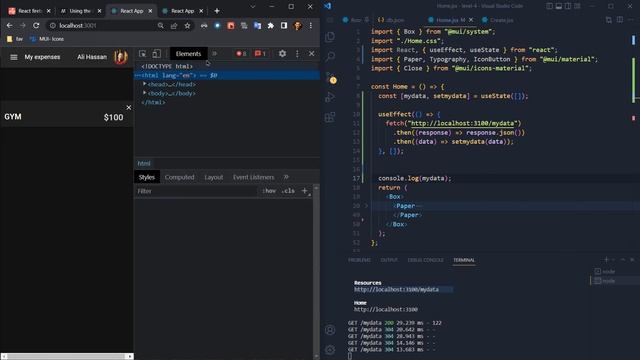Open the Chrome extensions puzzle icon
Image resolution: width=640 pixels, height=360 pixels.
271,25
